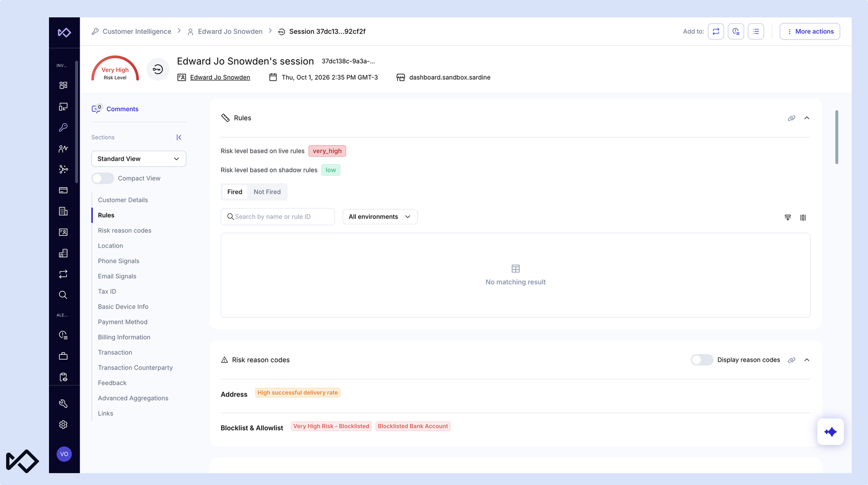The width and height of the screenshot is (868, 485).
Task: Click the page vertical scrollbar
Action: tap(837, 137)
